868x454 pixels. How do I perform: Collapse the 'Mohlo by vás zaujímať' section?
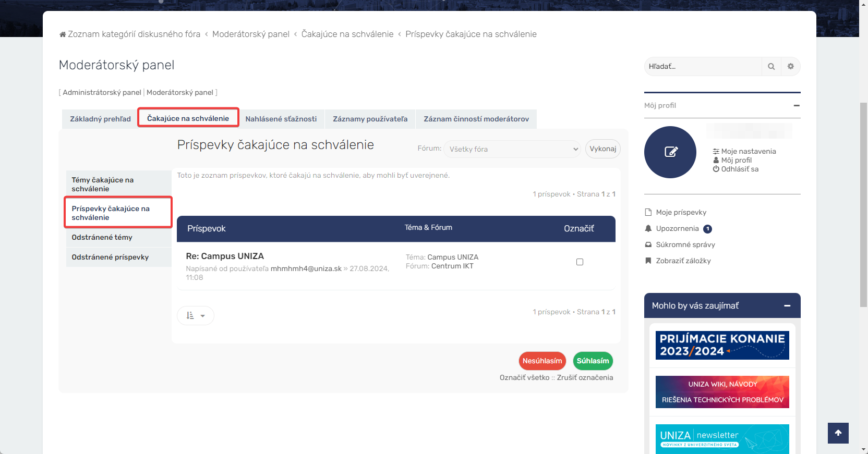coord(787,306)
